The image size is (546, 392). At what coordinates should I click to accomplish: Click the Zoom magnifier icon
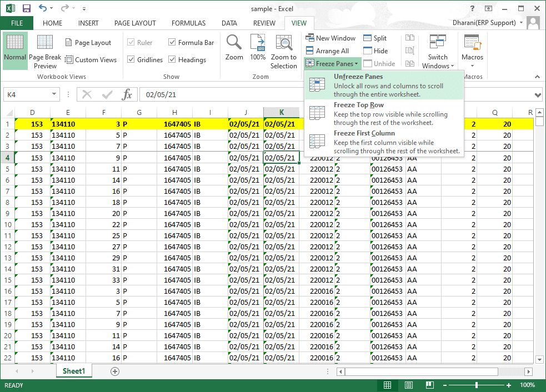pyautogui.click(x=234, y=43)
